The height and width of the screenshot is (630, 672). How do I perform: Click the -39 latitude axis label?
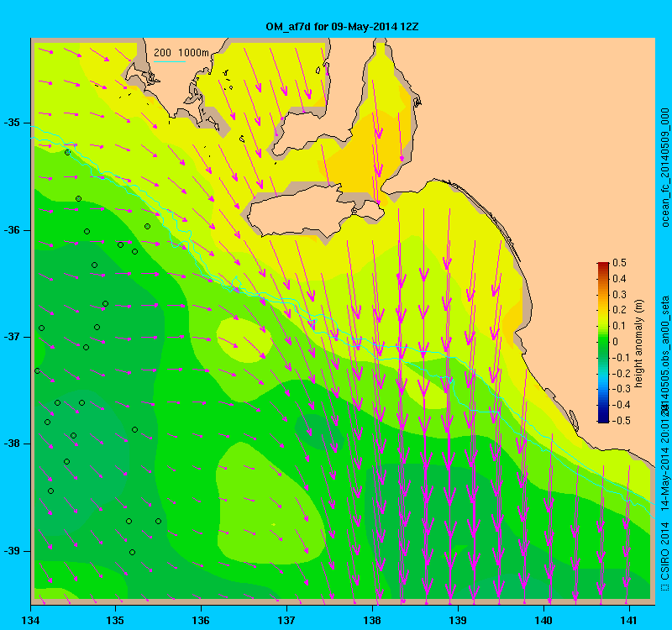click(12, 551)
